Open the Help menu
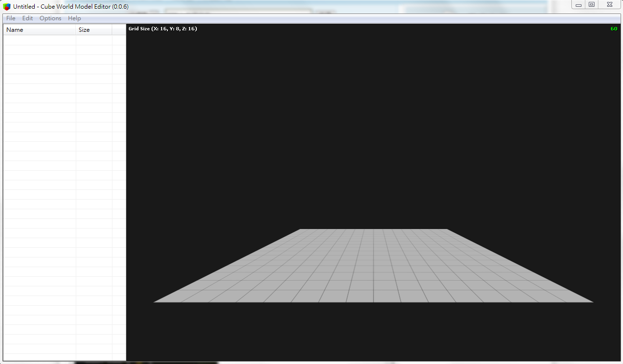 74,18
